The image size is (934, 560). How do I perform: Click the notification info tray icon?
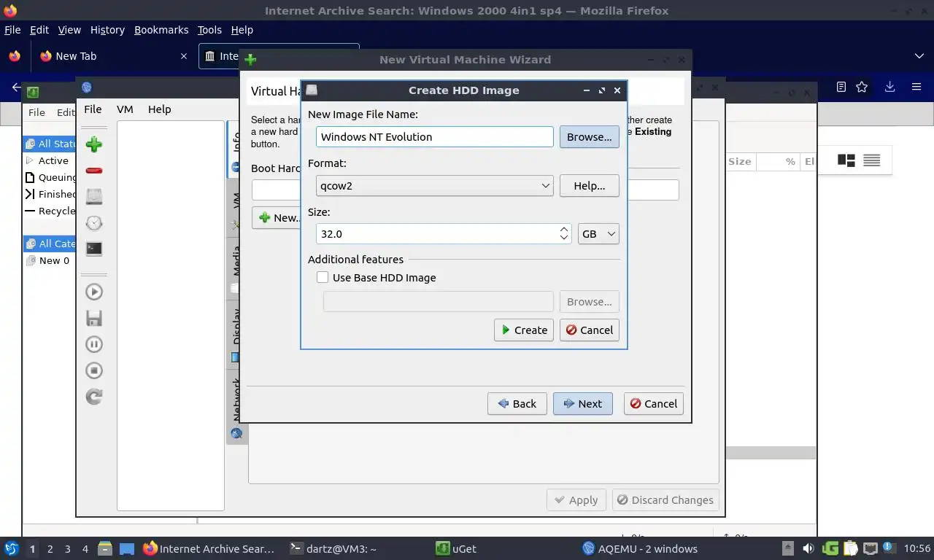(889, 548)
